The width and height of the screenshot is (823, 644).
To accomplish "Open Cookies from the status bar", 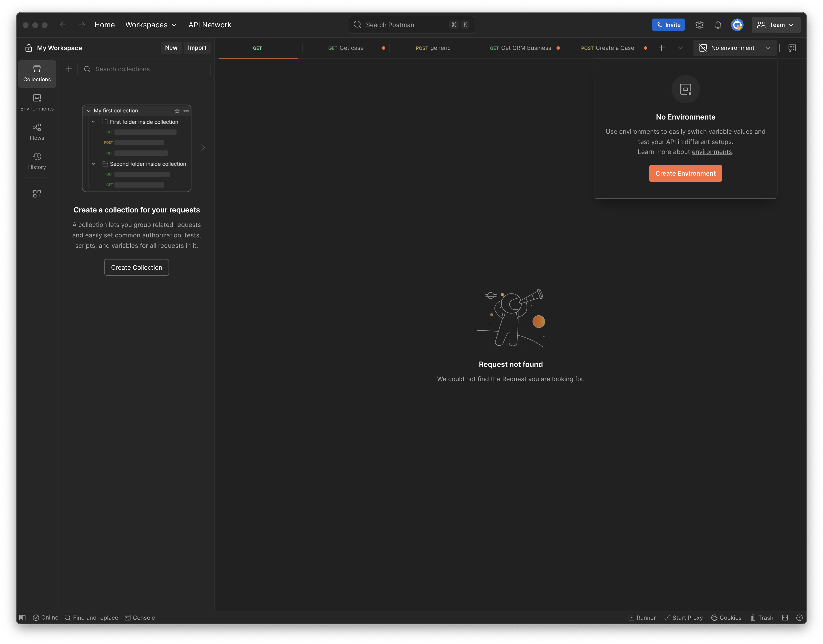I will pos(726,618).
